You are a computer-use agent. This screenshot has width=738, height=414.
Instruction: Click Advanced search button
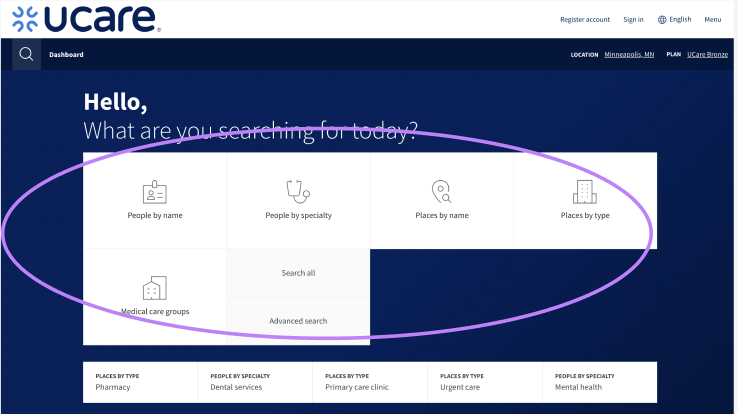pyautogui.click(x=298, y=321)
